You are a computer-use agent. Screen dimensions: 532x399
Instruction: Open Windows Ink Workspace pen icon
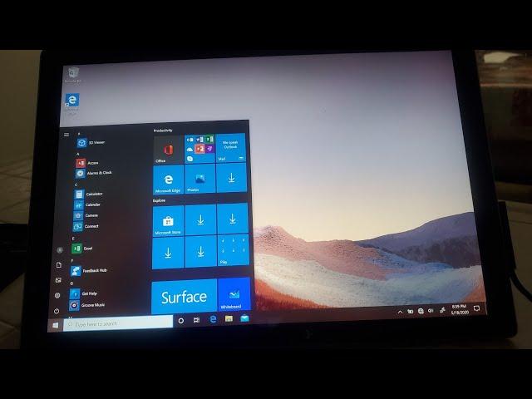tap(442, 310)
